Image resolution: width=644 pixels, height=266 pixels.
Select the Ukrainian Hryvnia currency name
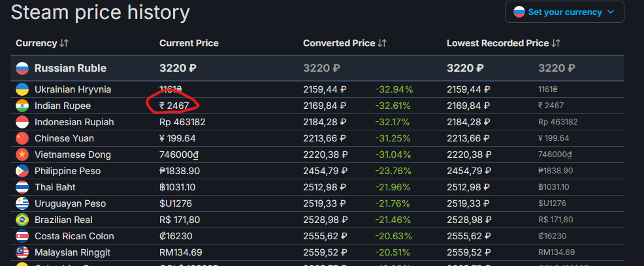point(73,89)
